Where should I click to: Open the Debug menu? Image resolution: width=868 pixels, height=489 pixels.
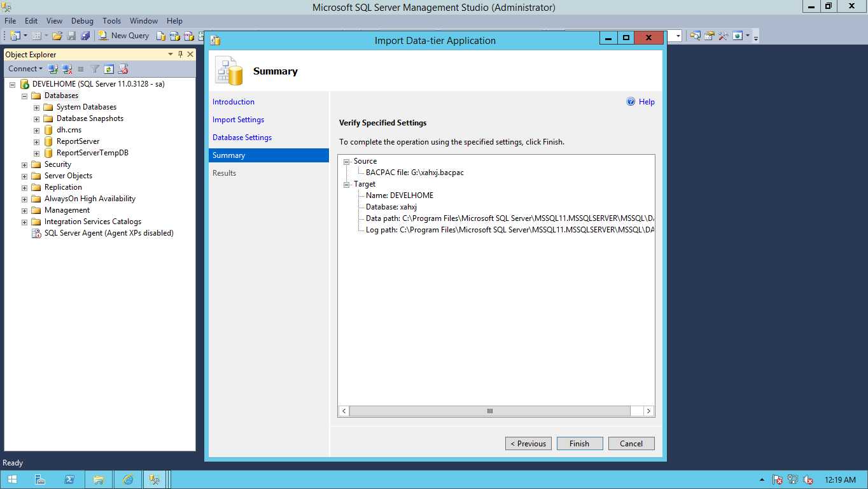(x=81, y=21)
